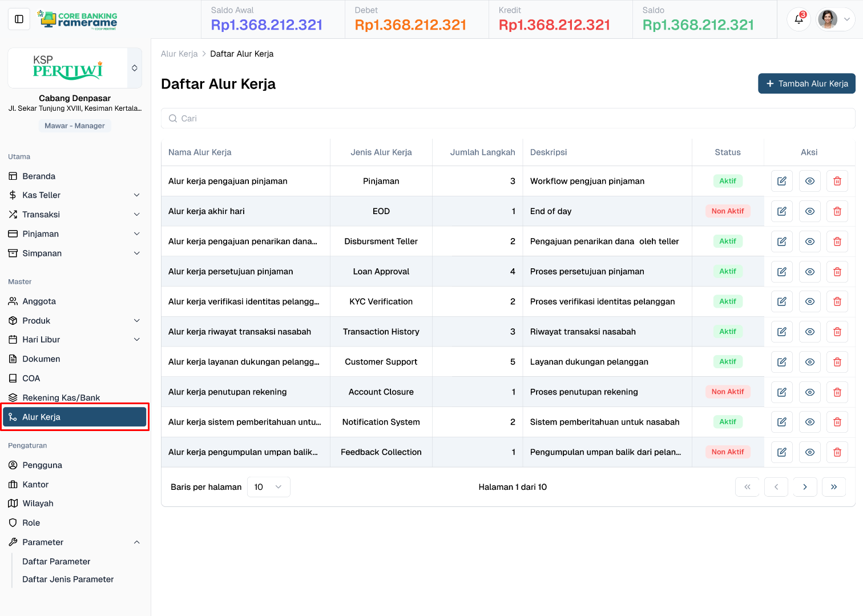Open the KSP Pertiwi branch switcher

tap(134, 68)
